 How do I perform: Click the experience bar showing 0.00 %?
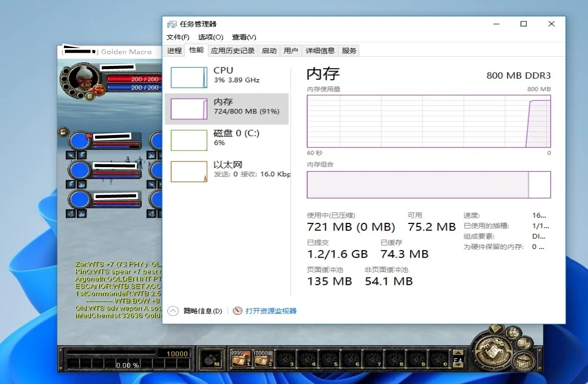click(127, 365)
